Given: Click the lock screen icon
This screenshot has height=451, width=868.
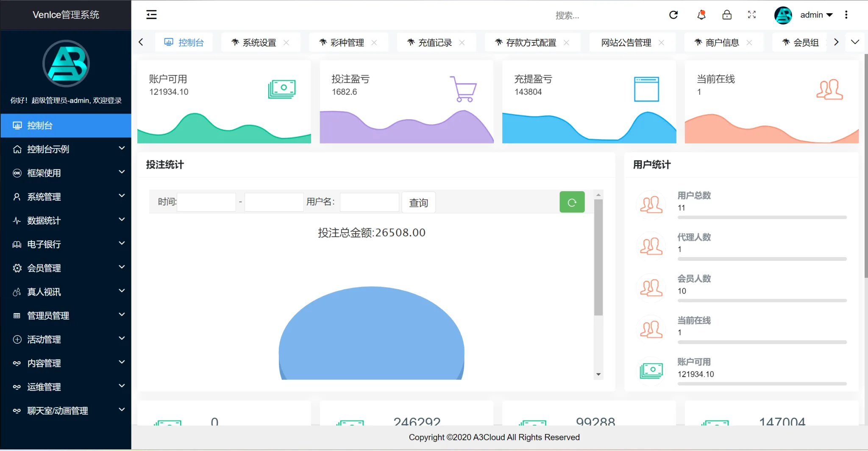Looking at the screenshot, I should tap(727, 15).
